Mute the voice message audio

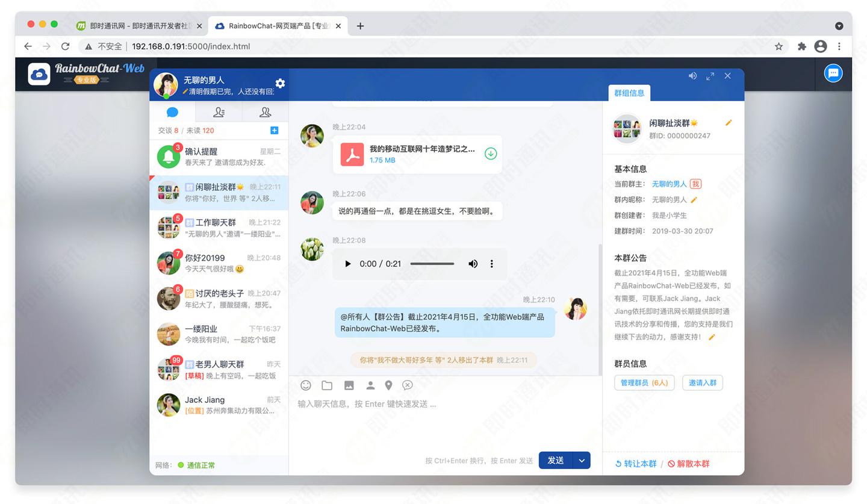(x=473, y=264)
